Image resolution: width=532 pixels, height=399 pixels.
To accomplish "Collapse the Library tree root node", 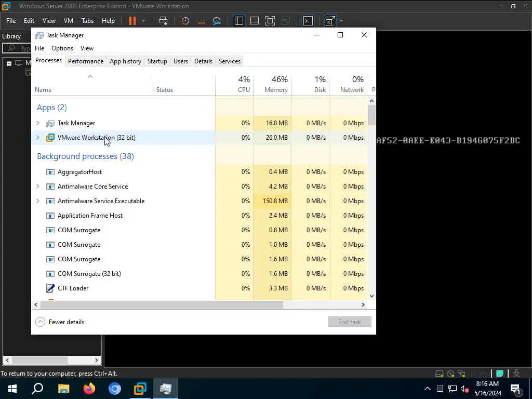I will [9, 63].
